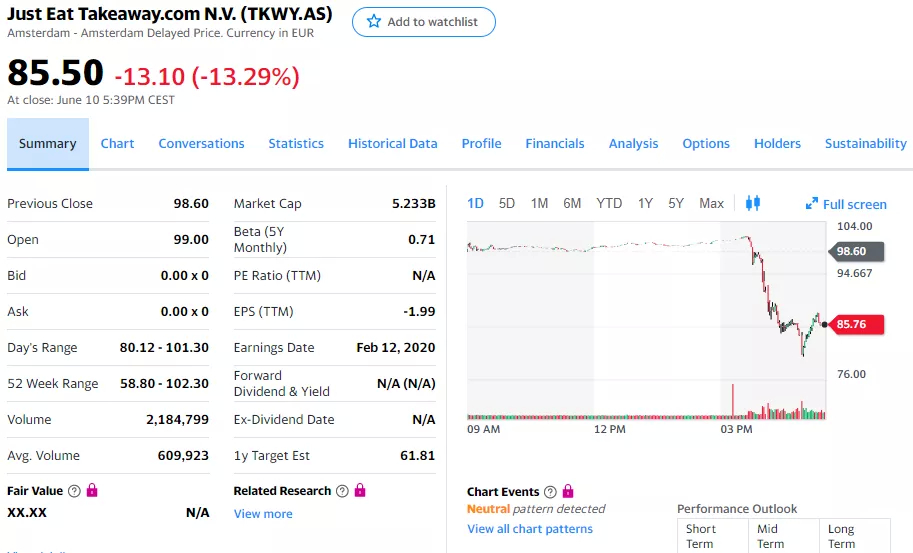Go to the Statistics tab

coord(296,144)
